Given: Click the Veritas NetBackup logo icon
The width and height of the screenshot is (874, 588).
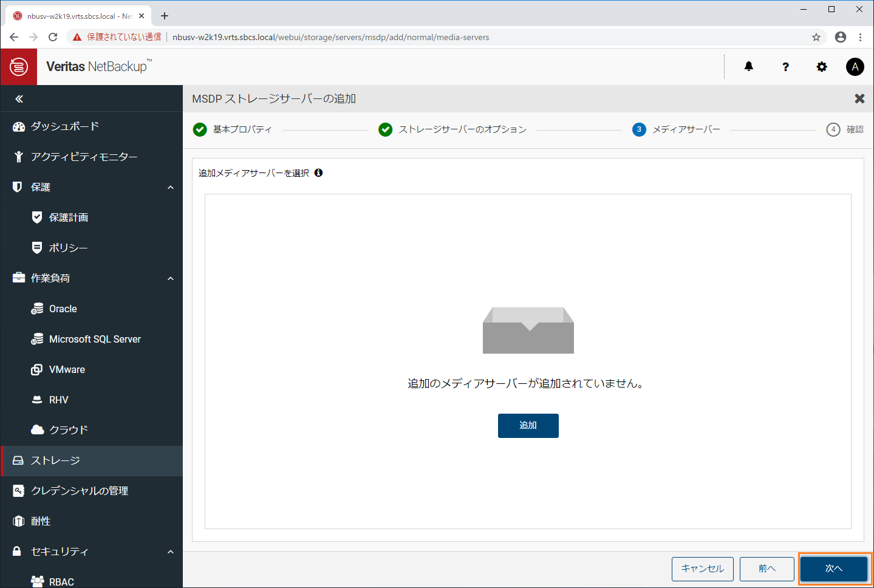Looking at the screenshot, I should 19,67.
